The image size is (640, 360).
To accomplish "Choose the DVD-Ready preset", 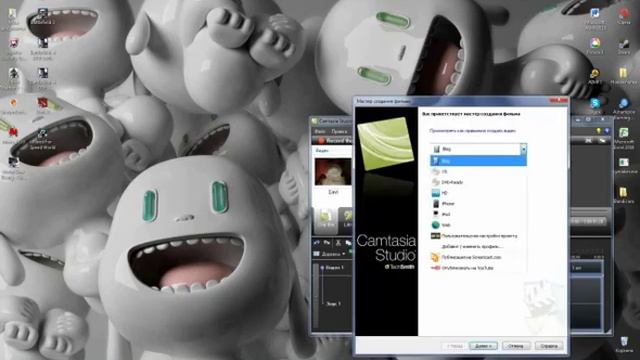I will 478,182.
